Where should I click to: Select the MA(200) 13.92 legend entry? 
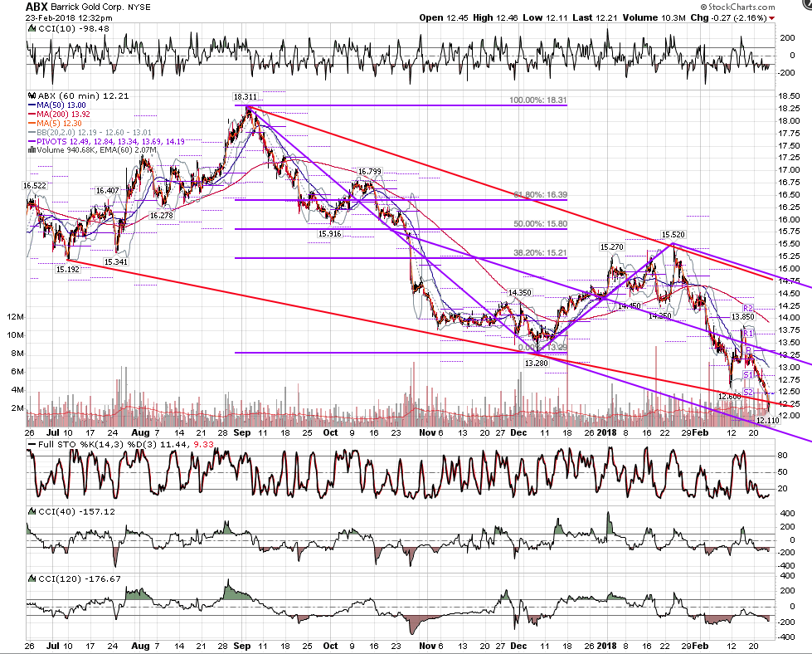point(59,114)
